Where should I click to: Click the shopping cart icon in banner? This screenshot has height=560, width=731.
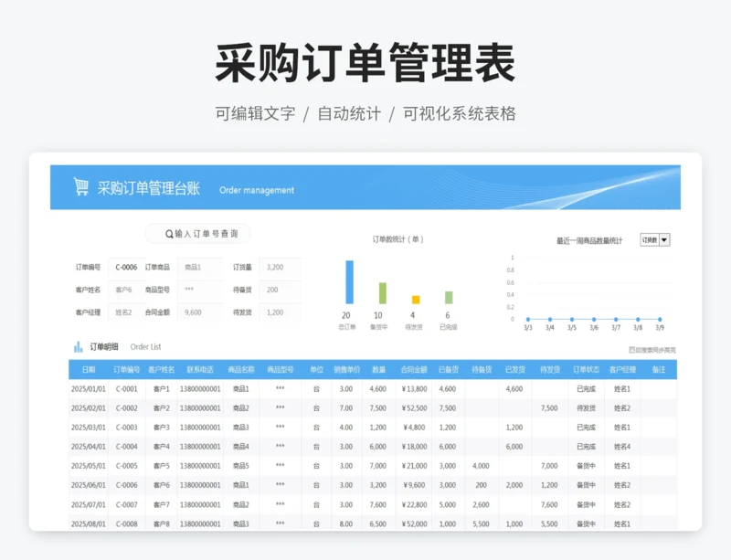click(x=81, y=186)
